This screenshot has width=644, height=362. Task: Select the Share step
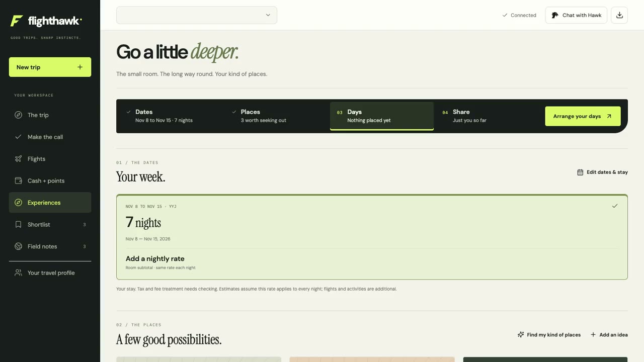click(487, 116)
